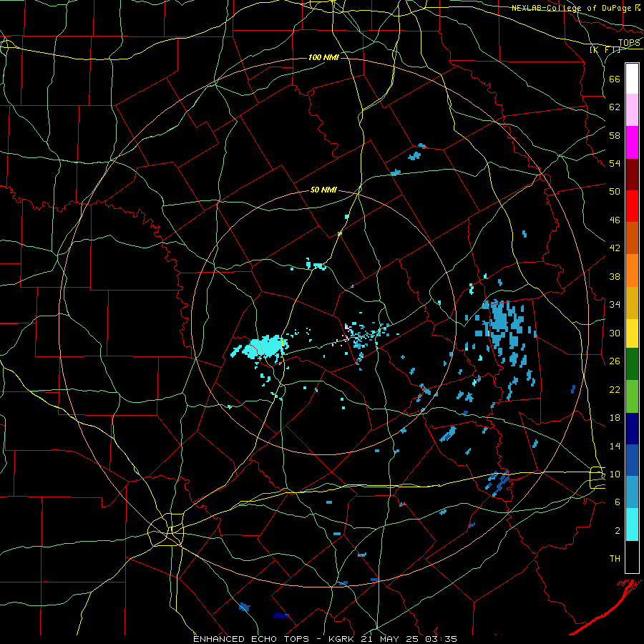Pick the cyan legend swatch
Screen dimensions: 644x644
tap(632, 525)
